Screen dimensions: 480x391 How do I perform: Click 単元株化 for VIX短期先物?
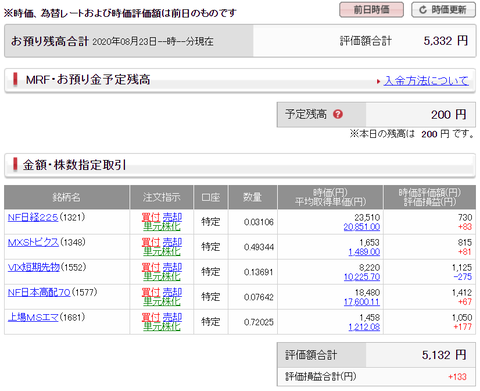click(162, 277)
